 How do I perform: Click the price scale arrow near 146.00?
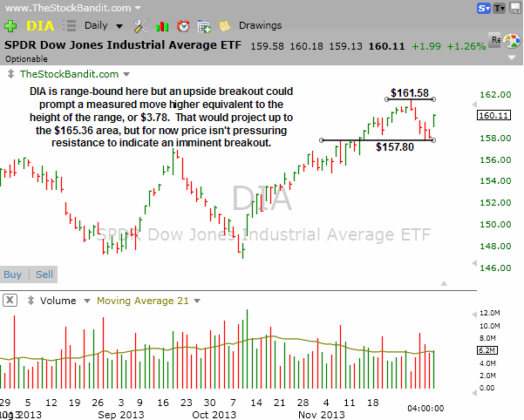click(x=474, y=263)
